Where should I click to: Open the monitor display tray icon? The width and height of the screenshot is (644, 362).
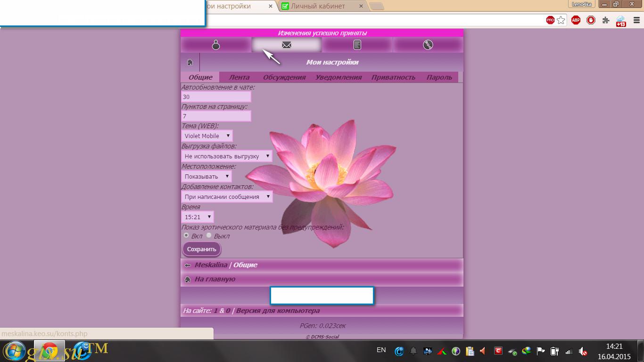click(428, 351)
